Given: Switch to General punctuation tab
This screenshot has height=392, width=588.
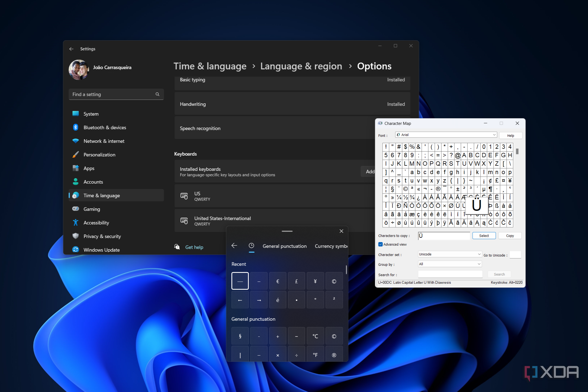Looking at the screenshot, I should tap(284, 246).
